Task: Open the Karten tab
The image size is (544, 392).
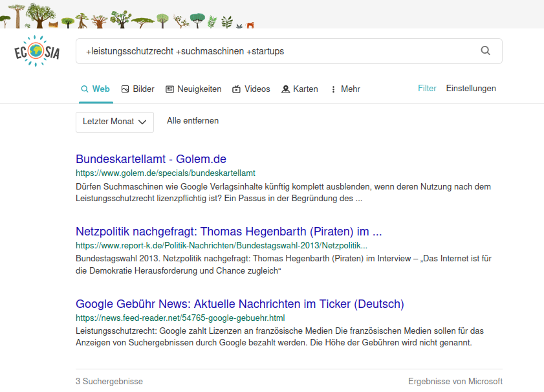Action: click(x=299, y=89)
